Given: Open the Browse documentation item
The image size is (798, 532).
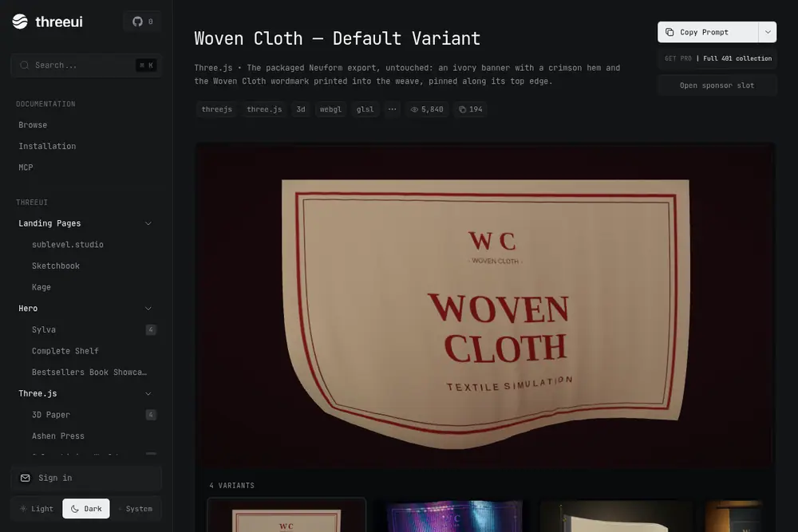Looking at the screenshot, I should click(33, 124).
